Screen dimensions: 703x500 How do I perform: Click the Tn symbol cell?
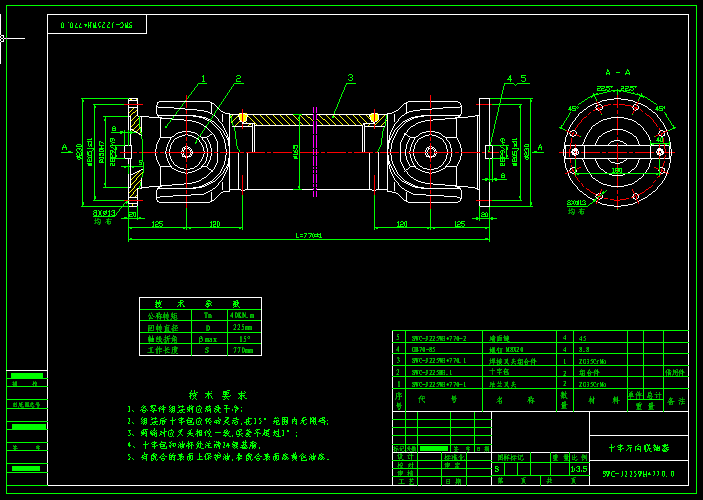tap(208, 315)
